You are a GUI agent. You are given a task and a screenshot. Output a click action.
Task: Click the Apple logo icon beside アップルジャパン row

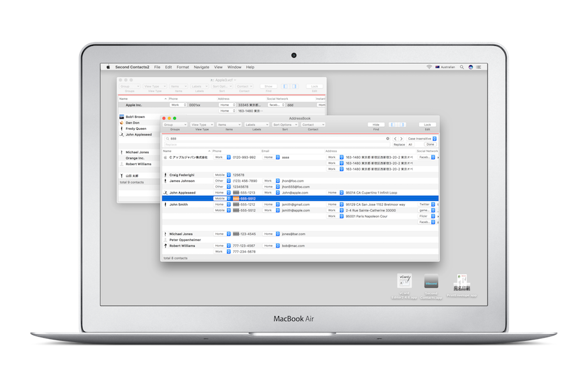tap(165, 157)
